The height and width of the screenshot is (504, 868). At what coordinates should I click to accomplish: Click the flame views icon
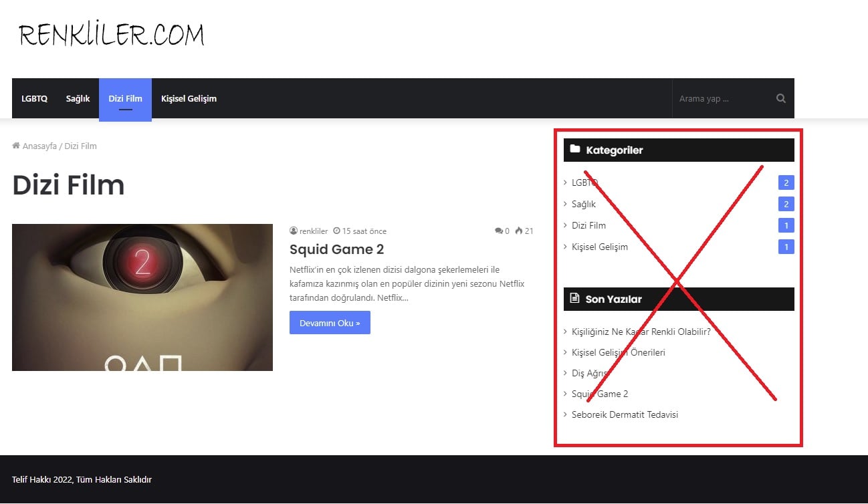518,231
